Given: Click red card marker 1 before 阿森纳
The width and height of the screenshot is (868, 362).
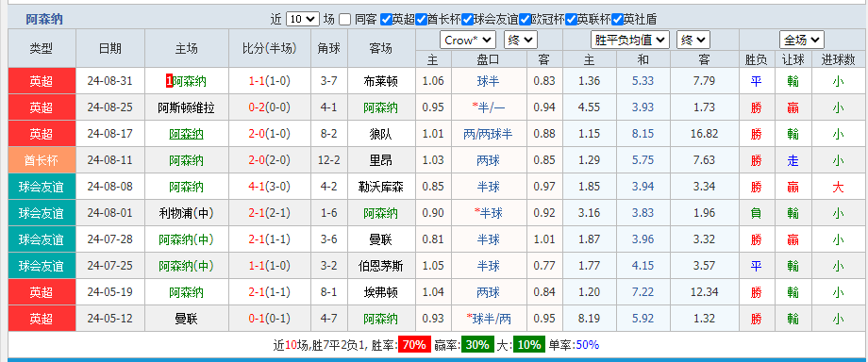Looking at the screenshot, I should point(170,81).
